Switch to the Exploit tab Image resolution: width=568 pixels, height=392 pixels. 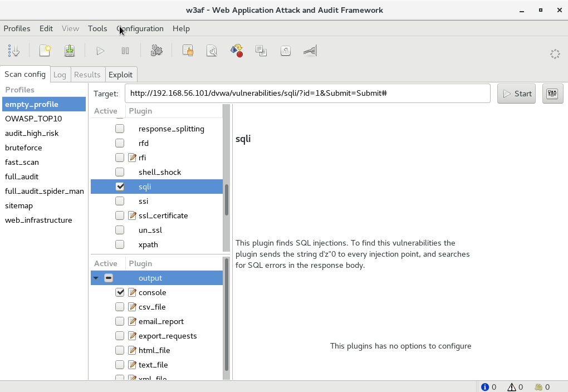click(120, 75)
